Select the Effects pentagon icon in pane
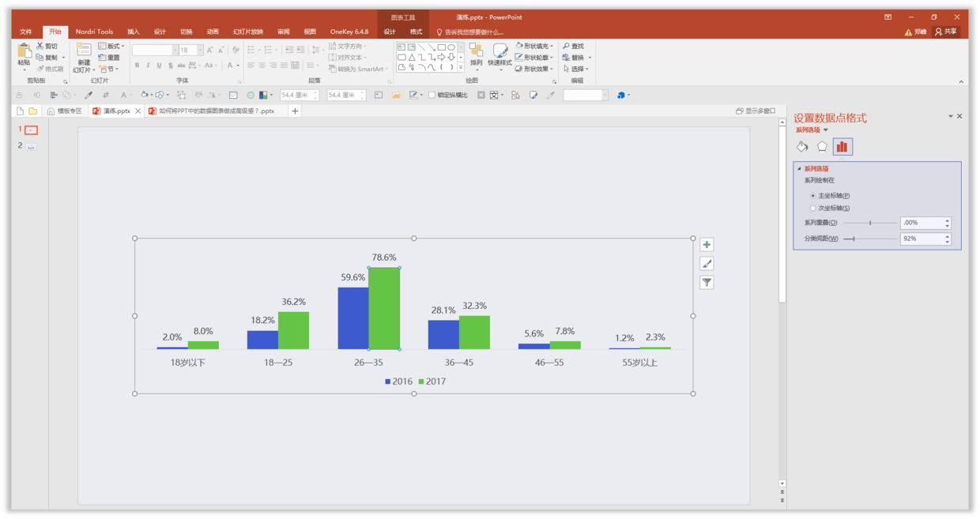 [x=822, y=146]
